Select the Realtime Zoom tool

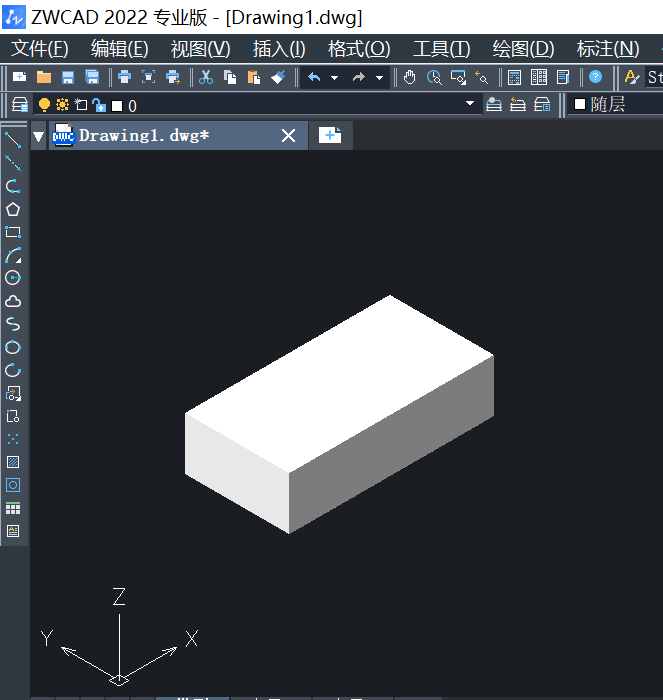pos(434,77)
